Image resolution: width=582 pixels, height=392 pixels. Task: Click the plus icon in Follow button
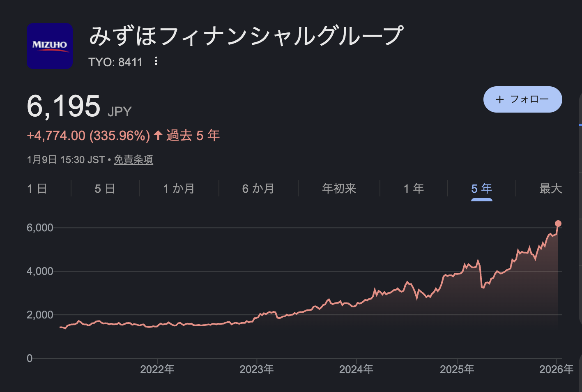point(500,99)
